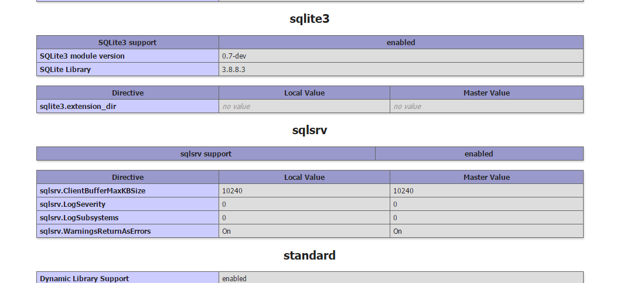The image size is (644, 283).
Task: Click "enabled" beside SQLite3 support
Action: tap(401, 42)
